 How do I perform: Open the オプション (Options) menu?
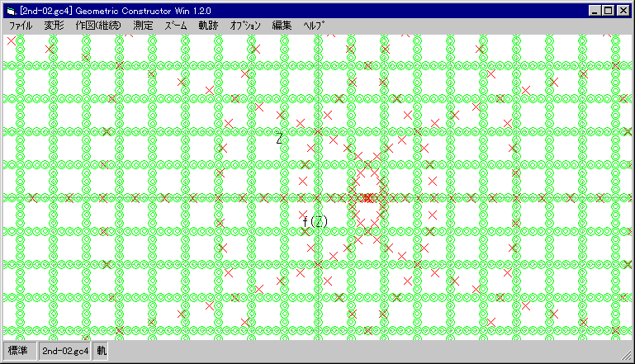(245, 26)
